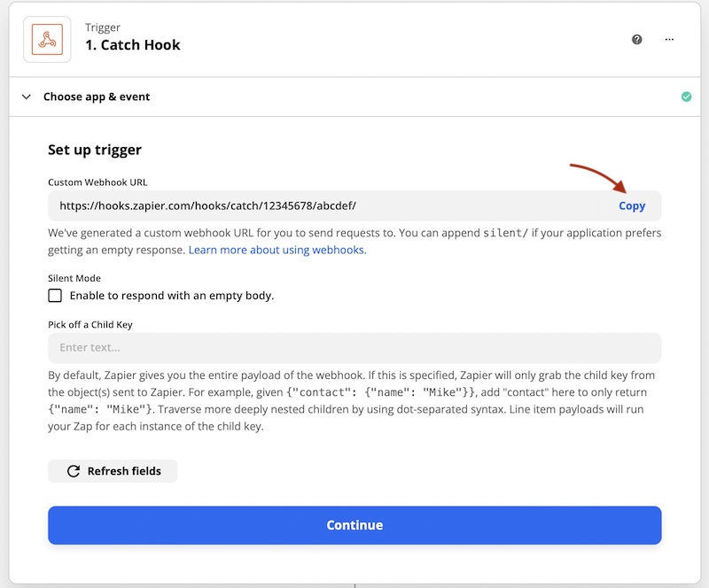Click the Set up trigger heading

pyautogui.click(x=95, y=150)
